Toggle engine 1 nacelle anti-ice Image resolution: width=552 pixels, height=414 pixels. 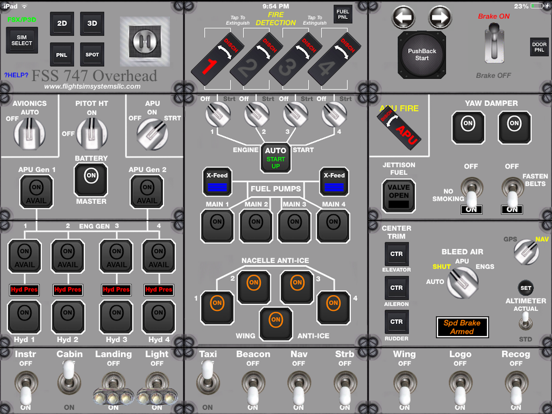217,307
